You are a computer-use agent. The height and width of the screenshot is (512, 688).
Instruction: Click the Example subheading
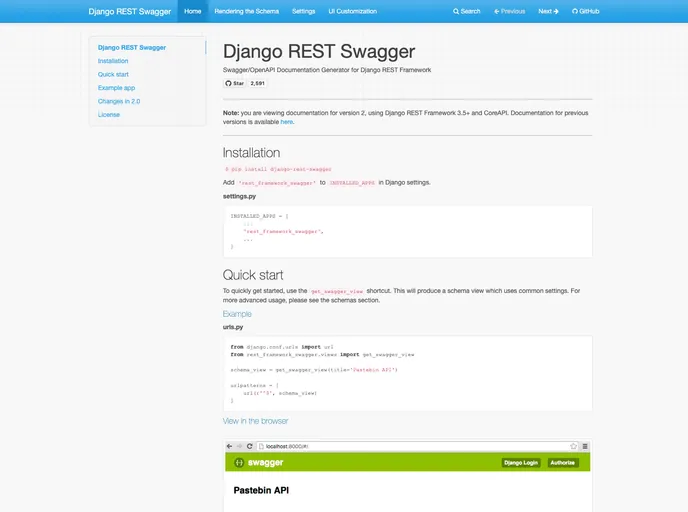tap(237, 314)
